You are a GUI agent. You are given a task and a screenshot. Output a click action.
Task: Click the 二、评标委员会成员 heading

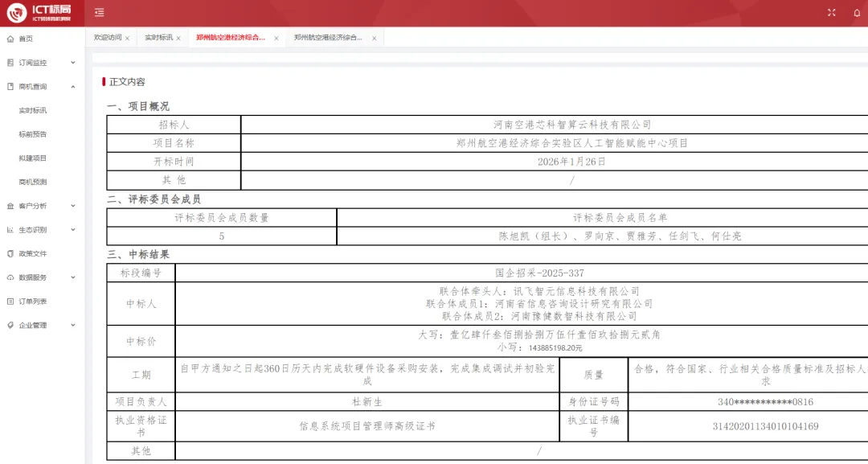pos(154,199)
